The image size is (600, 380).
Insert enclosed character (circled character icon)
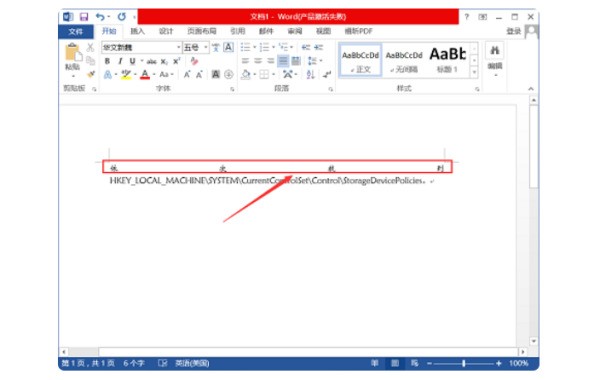coord(228,75)
